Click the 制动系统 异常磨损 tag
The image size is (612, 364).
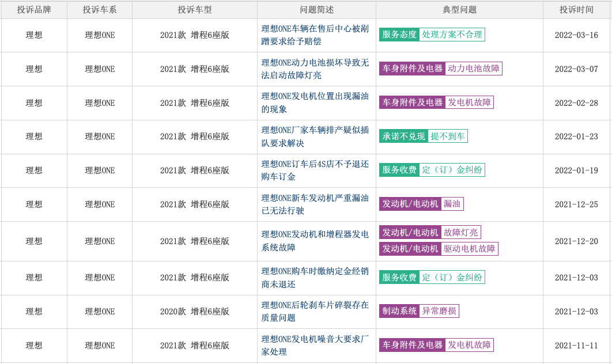[419, 311]
